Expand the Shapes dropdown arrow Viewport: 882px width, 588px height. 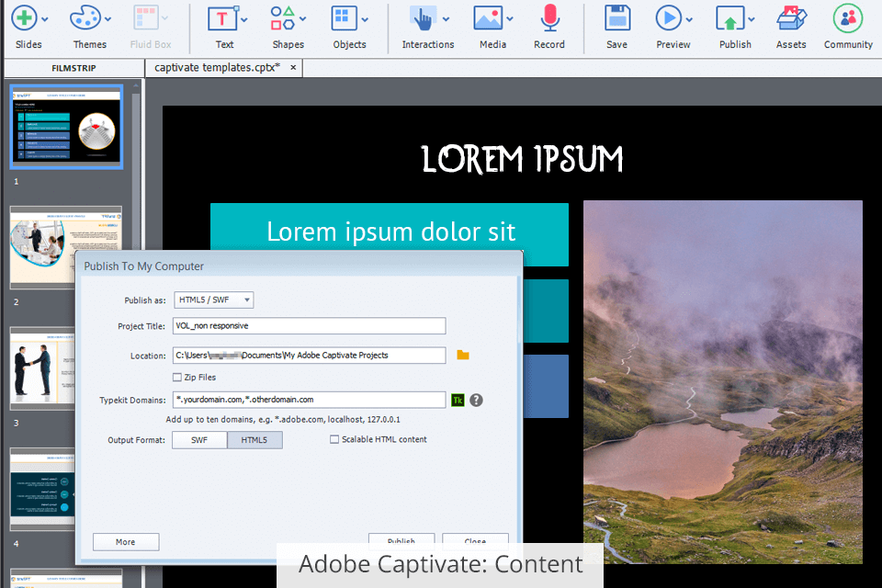click(x=303, y=19)
